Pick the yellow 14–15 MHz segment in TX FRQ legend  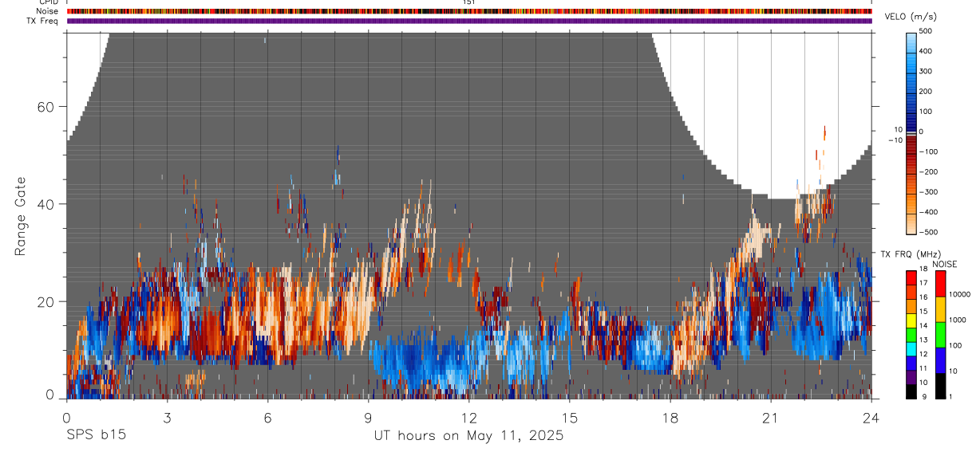pyautogui.click(x=911, y=320)
